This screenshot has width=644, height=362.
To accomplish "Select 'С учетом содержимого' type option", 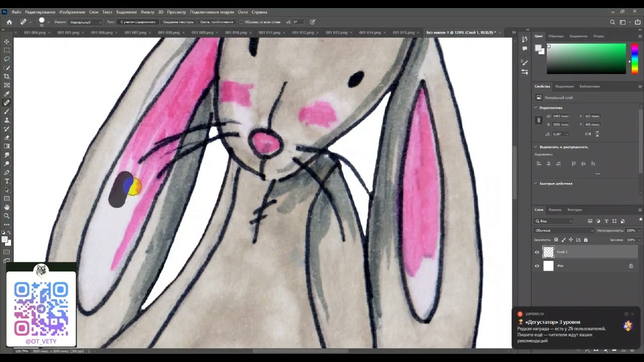I will click(138, 22).
